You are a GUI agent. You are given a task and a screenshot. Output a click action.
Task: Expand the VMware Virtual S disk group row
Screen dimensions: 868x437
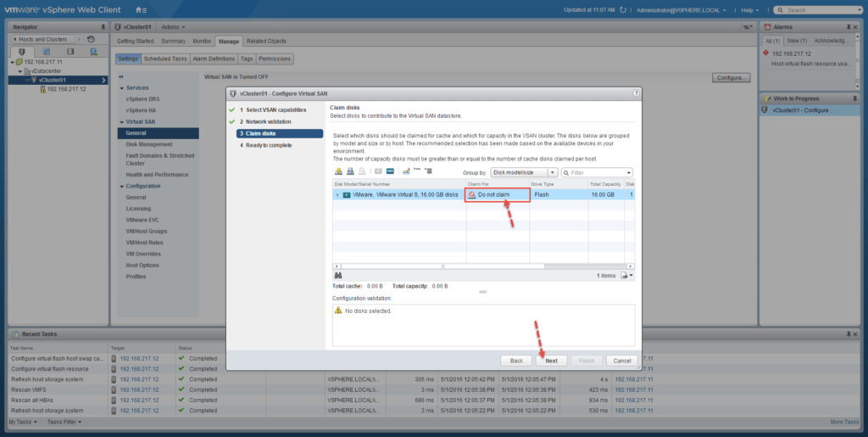(x=337, y=195)
